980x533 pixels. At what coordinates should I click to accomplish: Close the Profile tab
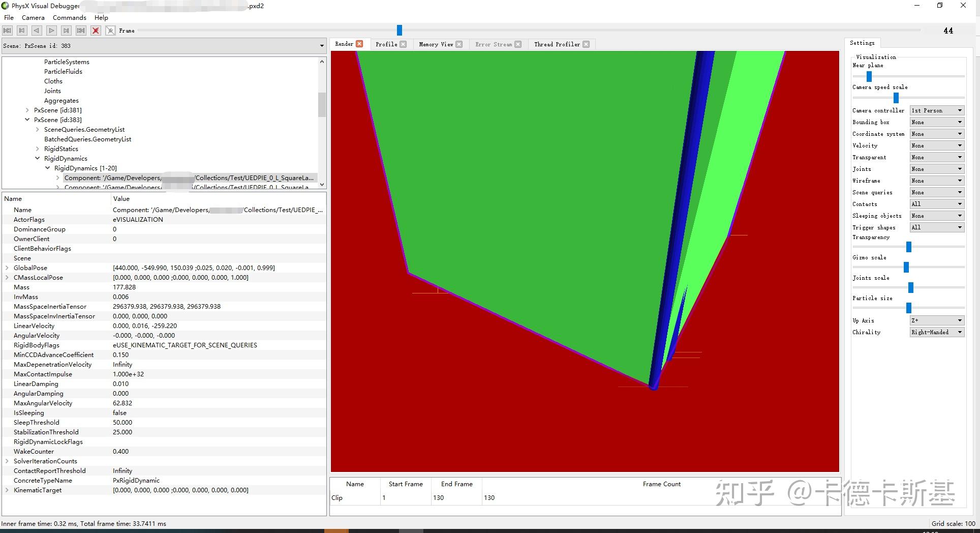pos(403,44)
